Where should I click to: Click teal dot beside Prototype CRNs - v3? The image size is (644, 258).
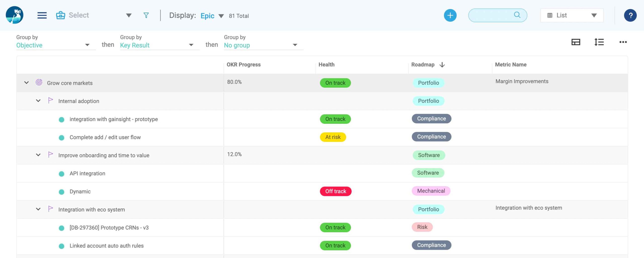tap(61, 228)
